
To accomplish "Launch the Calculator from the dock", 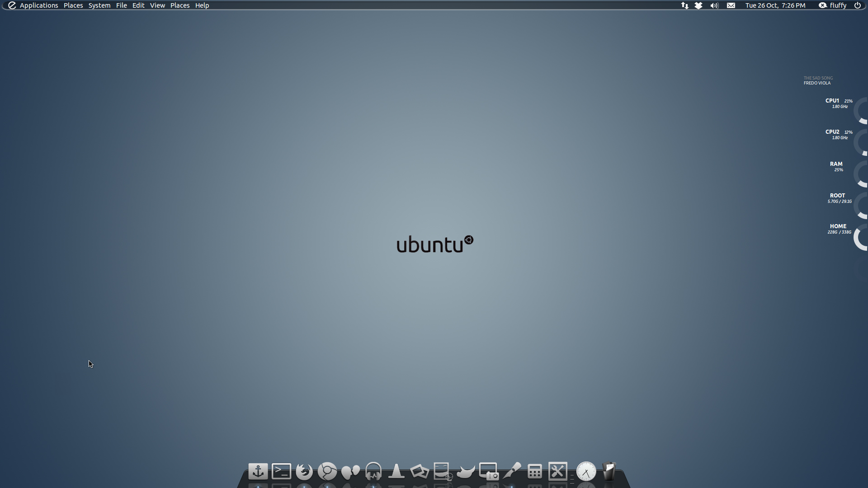I will [x=535, y=472].
